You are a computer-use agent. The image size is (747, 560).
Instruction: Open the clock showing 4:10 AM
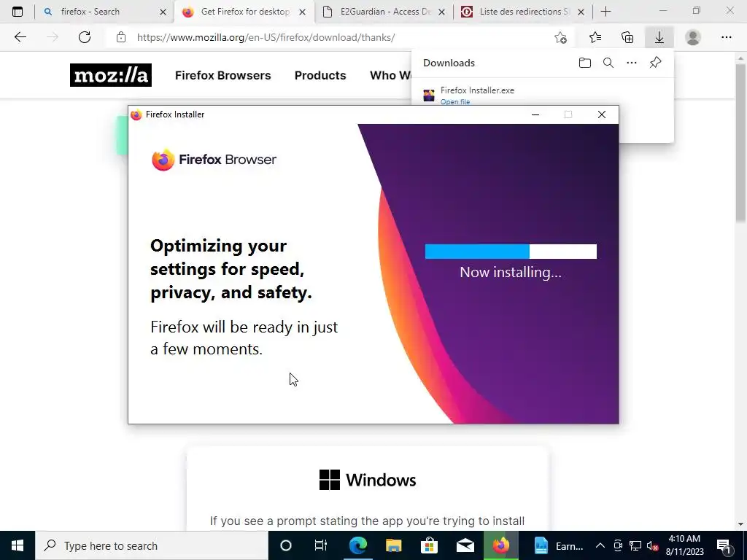[684, 545]
